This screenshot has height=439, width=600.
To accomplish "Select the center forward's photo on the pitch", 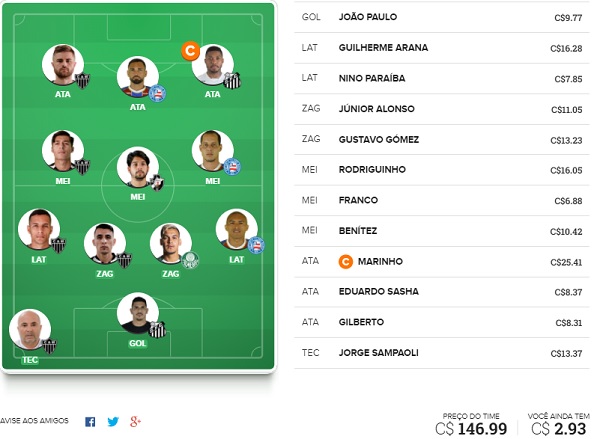I will pos(138,77).
